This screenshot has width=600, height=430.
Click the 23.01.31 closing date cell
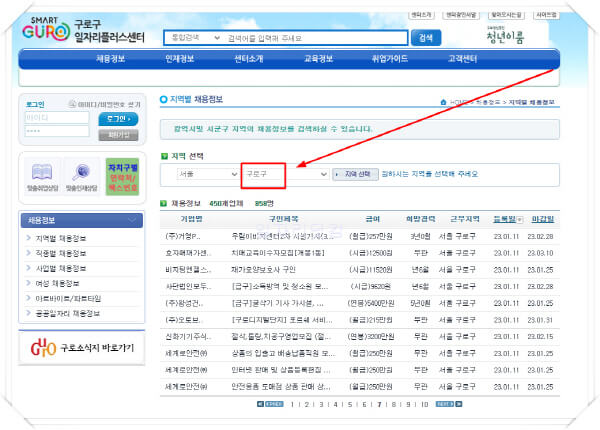tap(540, 320)
